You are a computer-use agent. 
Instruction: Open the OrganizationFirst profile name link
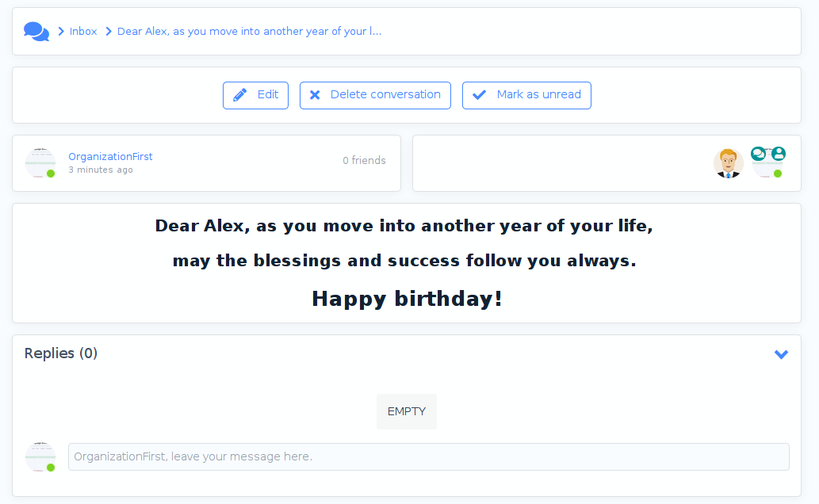110,157
